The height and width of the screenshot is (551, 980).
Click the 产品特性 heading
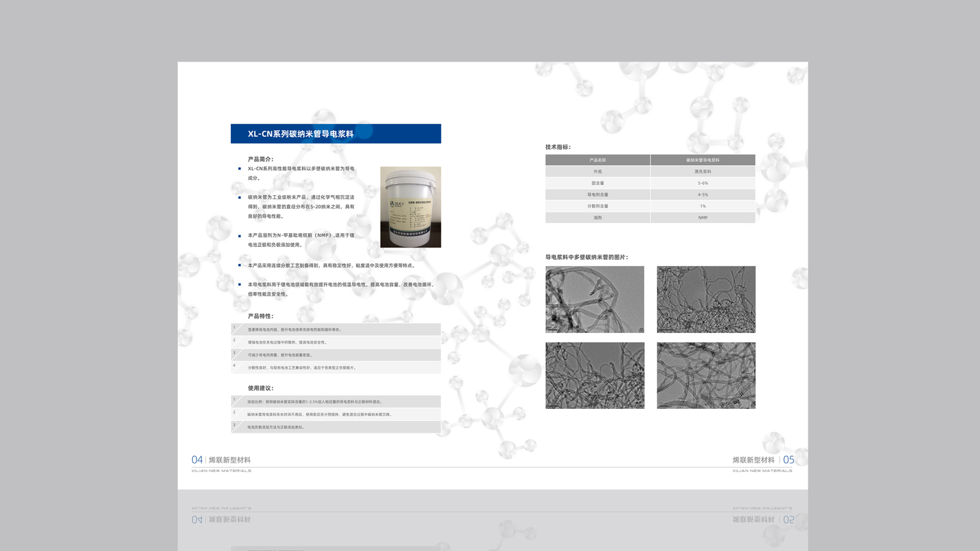coord(260,316)
